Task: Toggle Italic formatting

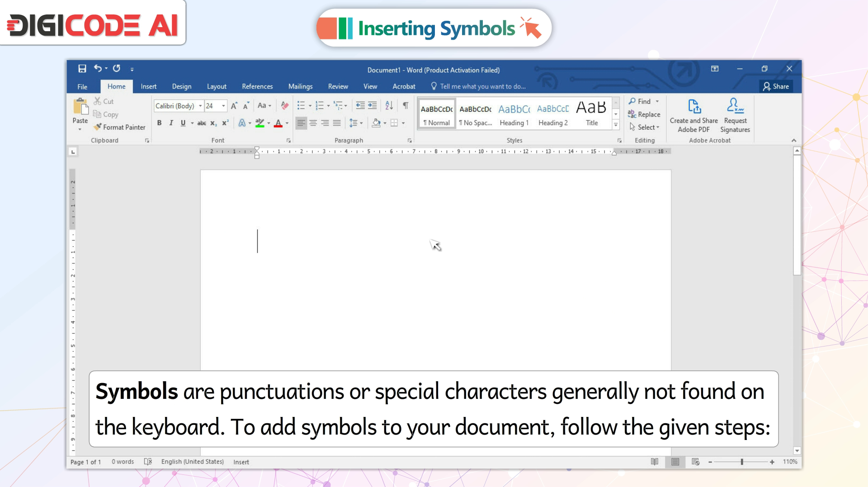Action: click(171, 123)
